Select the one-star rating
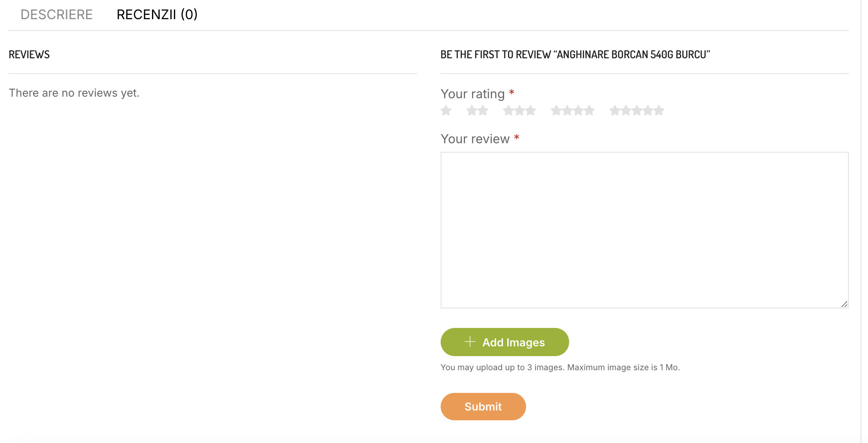This screenshot has height=443, width=868. (446, 111)
